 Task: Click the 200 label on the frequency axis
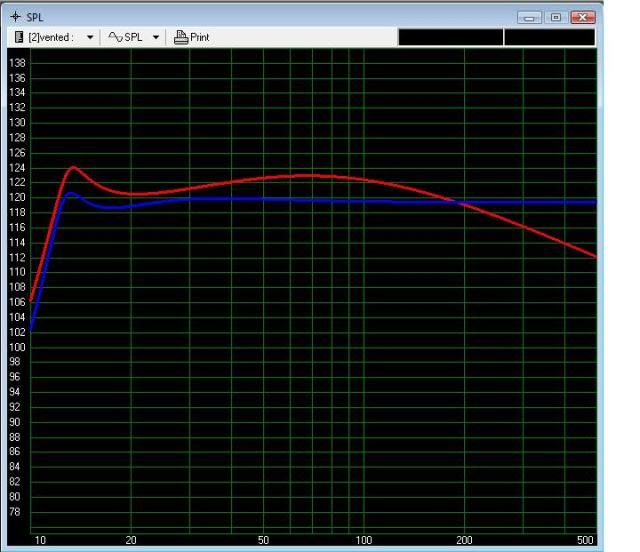464,540
